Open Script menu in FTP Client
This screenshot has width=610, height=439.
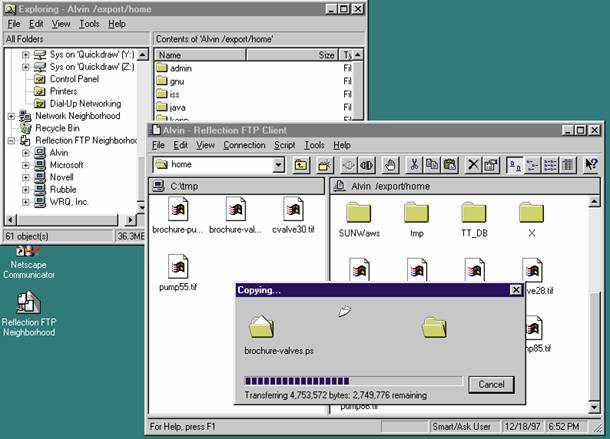coord(284,145)
